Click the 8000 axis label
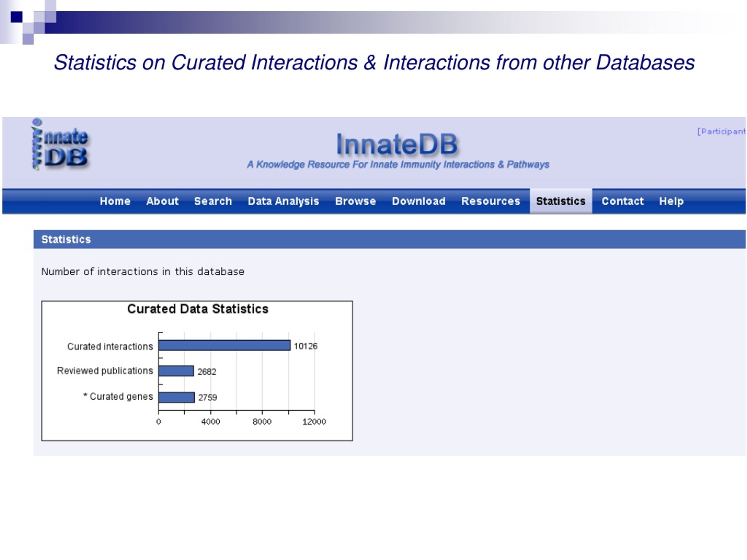The height and width of the screenshot is (560, 747). tap(262, 421)
